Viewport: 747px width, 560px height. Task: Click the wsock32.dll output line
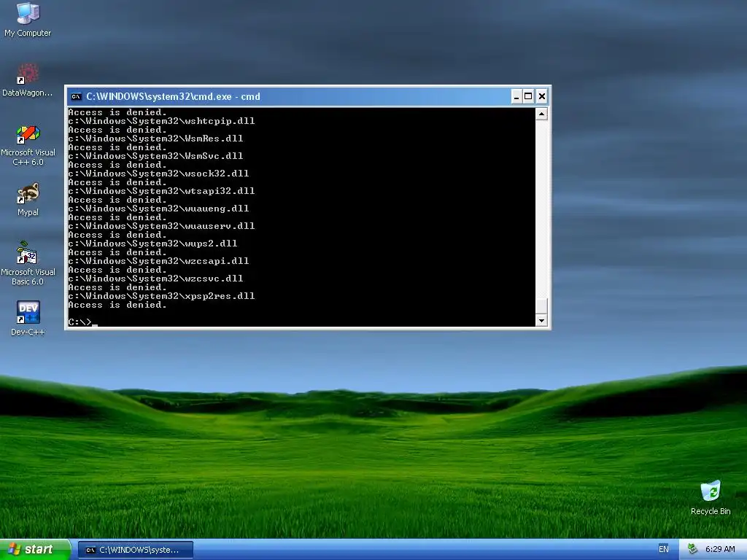click(158, 174)
